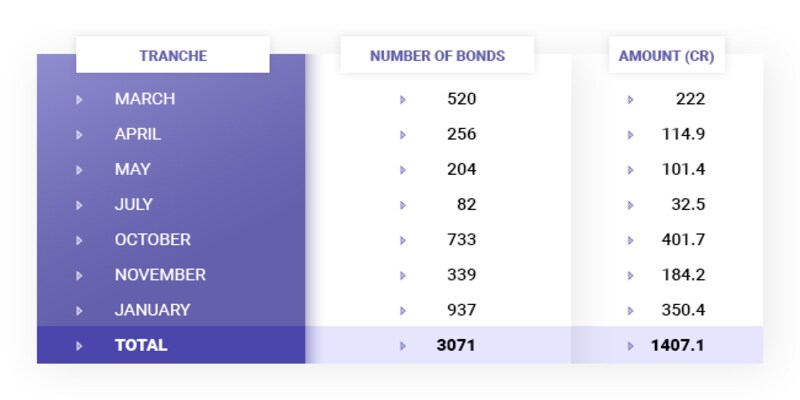Click the arrow icon beside MARCH
This screenshot has height=400, width=800.
pos(79,99)
